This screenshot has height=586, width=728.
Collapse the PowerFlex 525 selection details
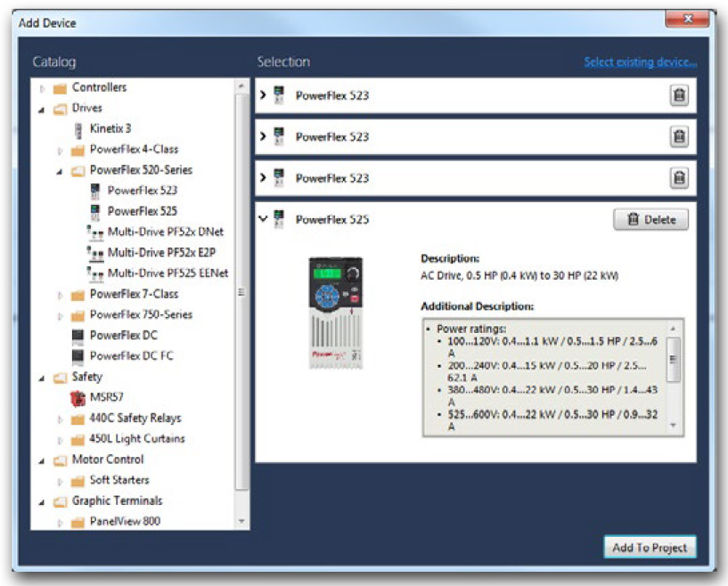[x=263, y=218]
